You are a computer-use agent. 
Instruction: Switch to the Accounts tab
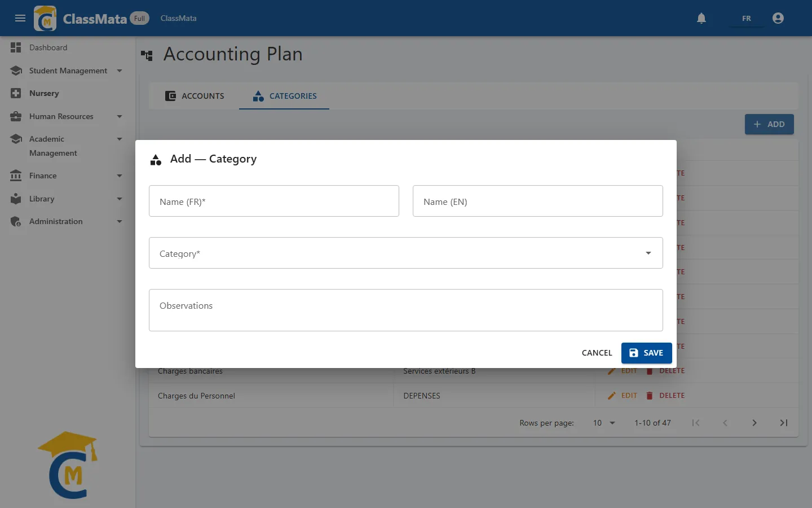(194, 96)
